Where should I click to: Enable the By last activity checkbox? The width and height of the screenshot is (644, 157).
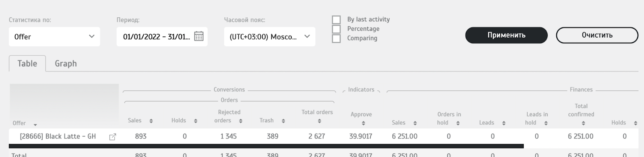[336, 19]
